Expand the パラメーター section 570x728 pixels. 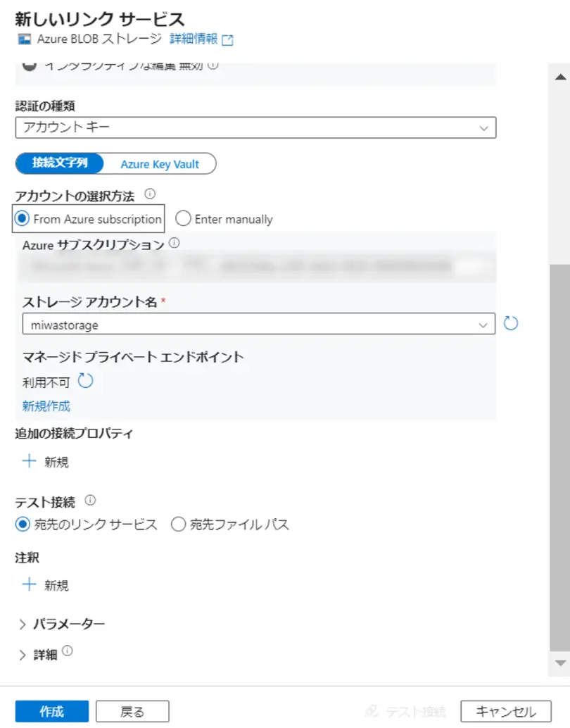click(61, 624)
